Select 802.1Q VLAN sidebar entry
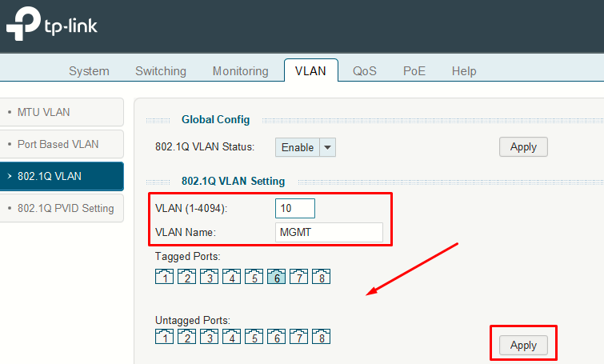Viewport: 604px width, 364px height. (62, 176)
